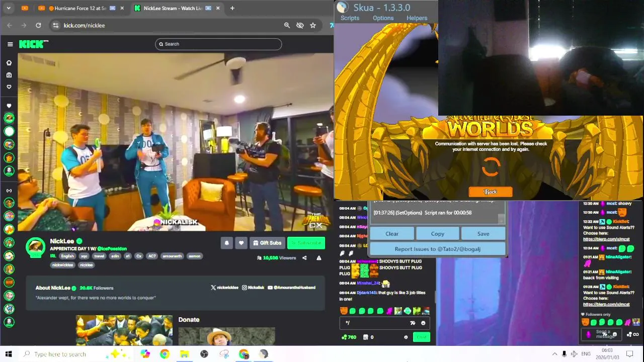Click the microphone tray icon
Screen dimensions: 644x362
(564, 354)
